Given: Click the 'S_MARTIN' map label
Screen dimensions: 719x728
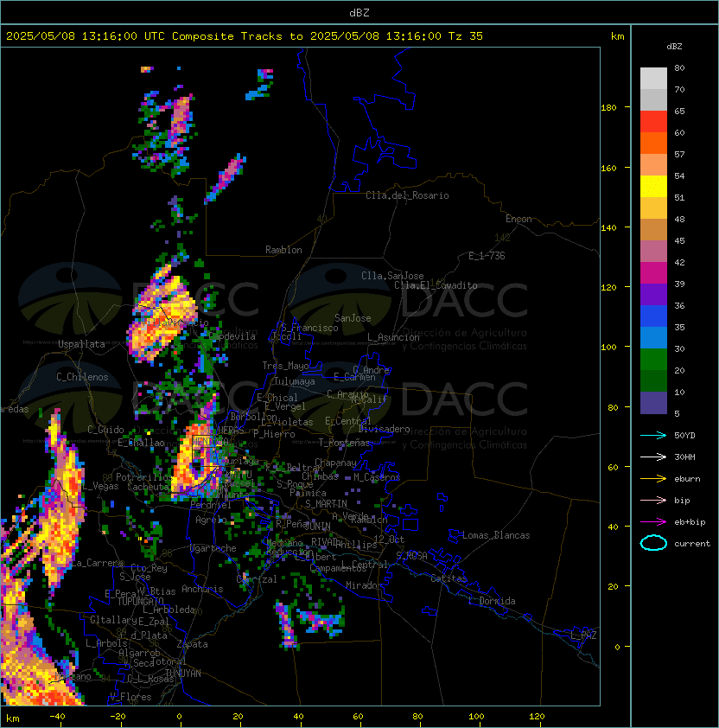Looking at the screenshot, I should coord(326,504).
